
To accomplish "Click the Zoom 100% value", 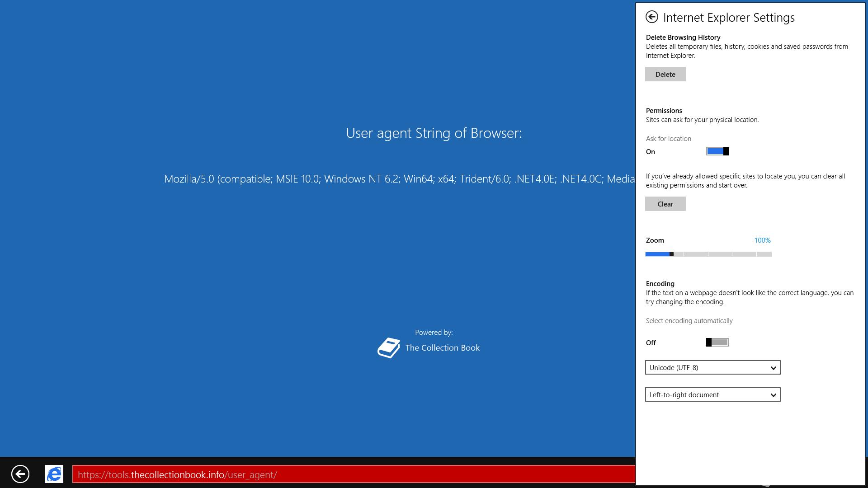I will coord(762,240).
